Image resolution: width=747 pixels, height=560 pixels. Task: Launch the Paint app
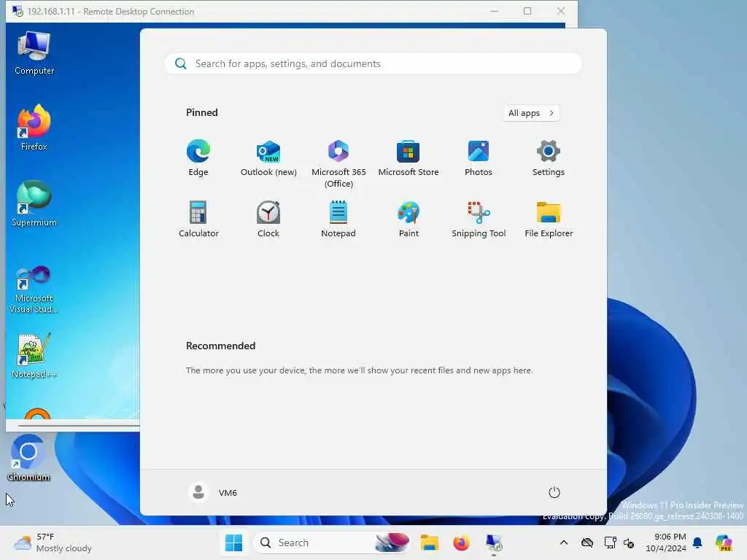(409, 219)
